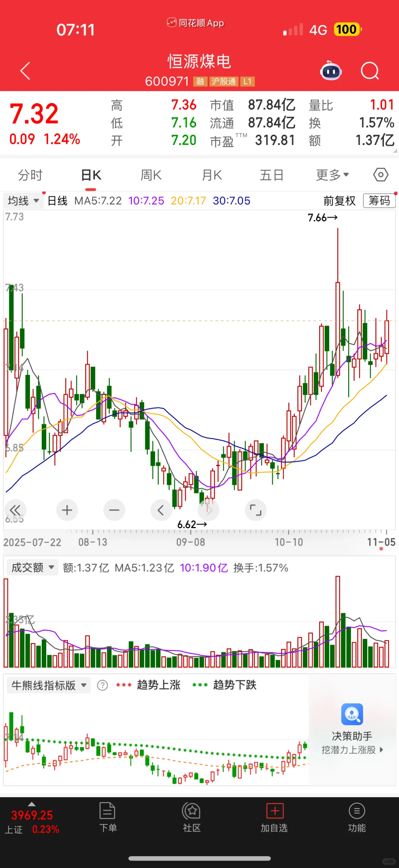399x868 pixels.
Task: Open chart settings hexagon icon
Action: tap(381, 175)
